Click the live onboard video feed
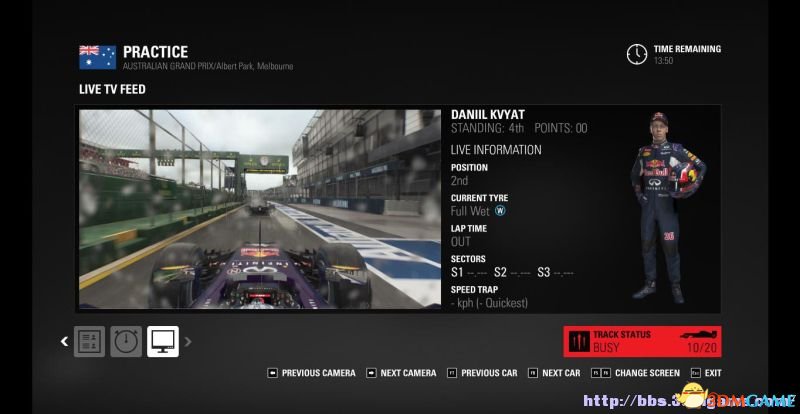 260,209
